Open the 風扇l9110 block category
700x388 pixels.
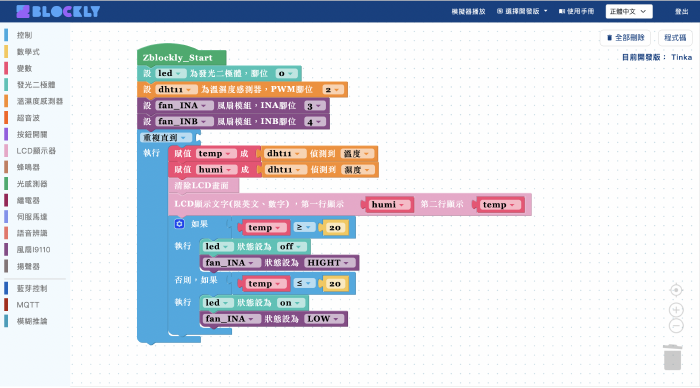click(x=33, y=250)
